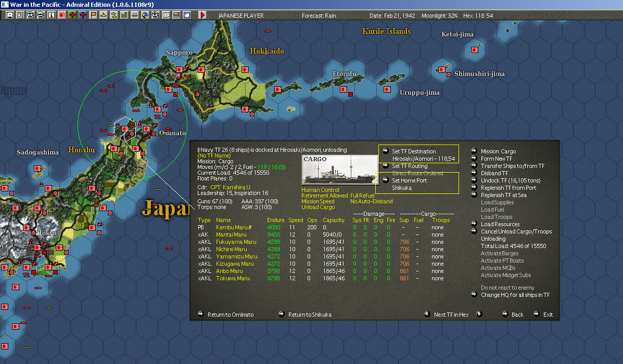This screenshot has width=623, height=364.
Task: Select the Uruppu-jima base flag
Action: point(387,89)
